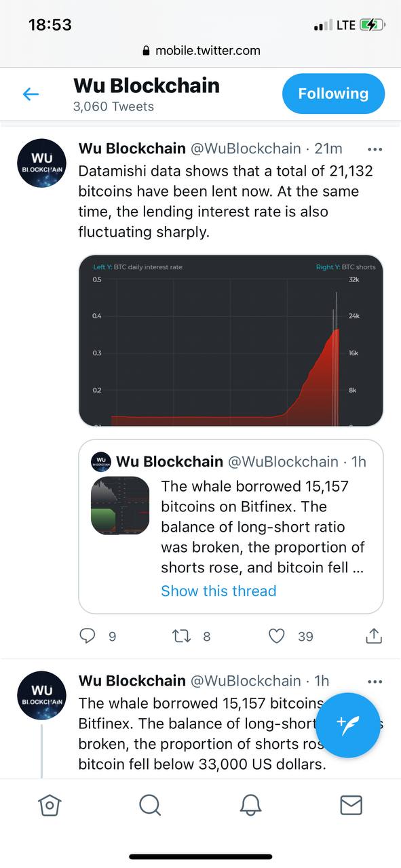The height and width of the screenshot is (868, 401).
Task: Open more options on second 1h tweet
Action: click(x=374, y=682)
